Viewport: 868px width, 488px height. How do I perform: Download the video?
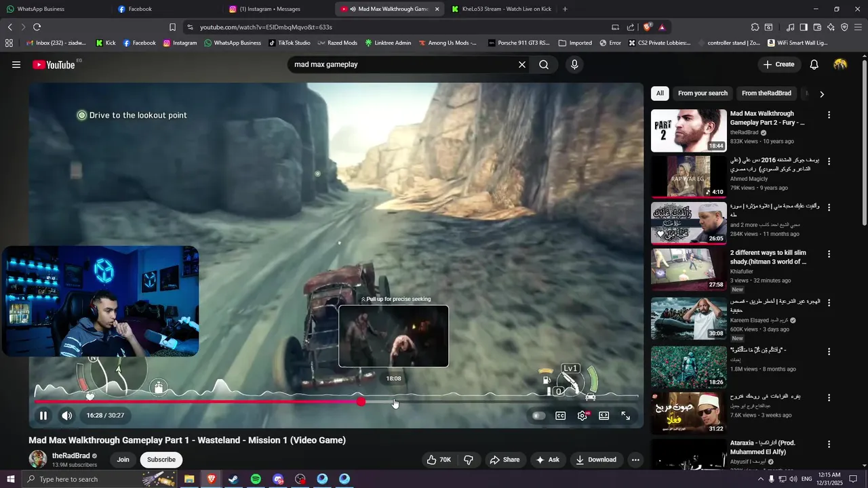596,460
